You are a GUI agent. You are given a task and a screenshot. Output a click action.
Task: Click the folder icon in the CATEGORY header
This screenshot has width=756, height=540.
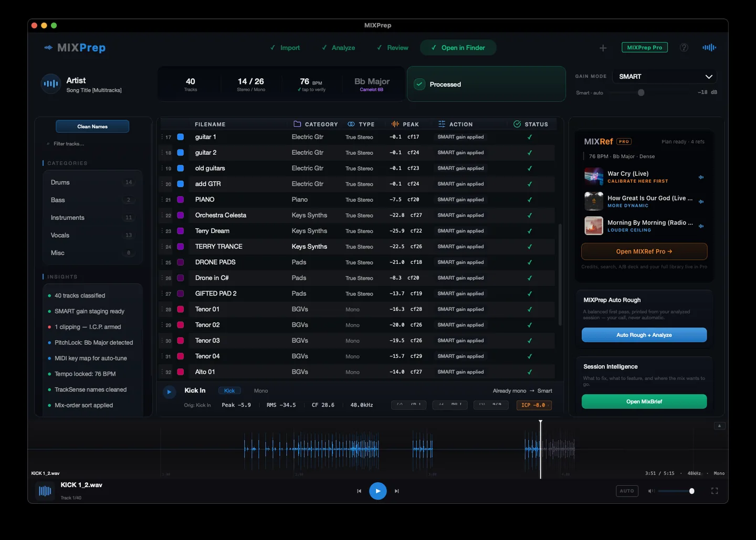297,124
